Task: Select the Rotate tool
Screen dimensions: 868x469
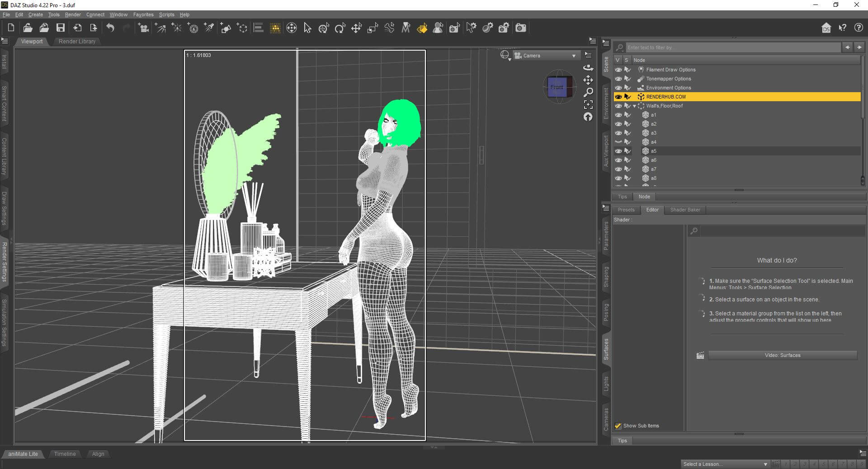Action: 340,28
